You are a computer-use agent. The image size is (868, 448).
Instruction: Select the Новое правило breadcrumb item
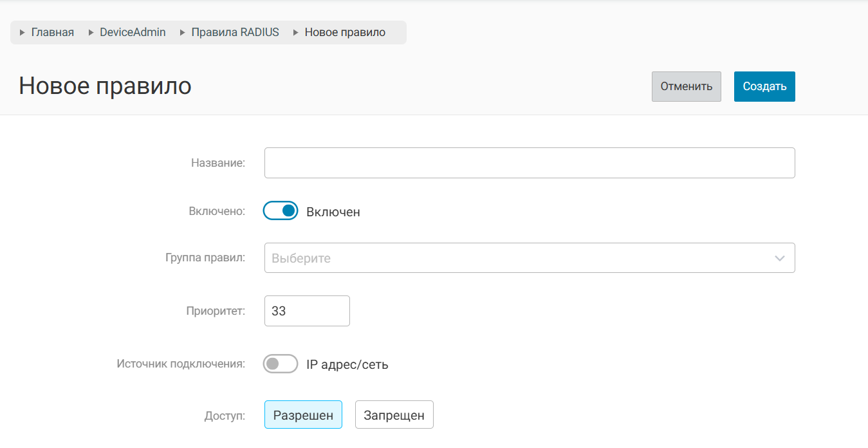point(345,32)
